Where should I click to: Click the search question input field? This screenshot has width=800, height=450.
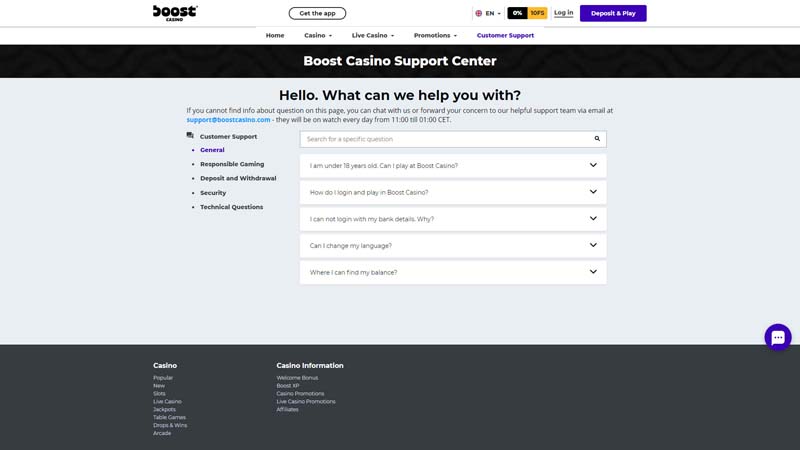click(445, 139)
